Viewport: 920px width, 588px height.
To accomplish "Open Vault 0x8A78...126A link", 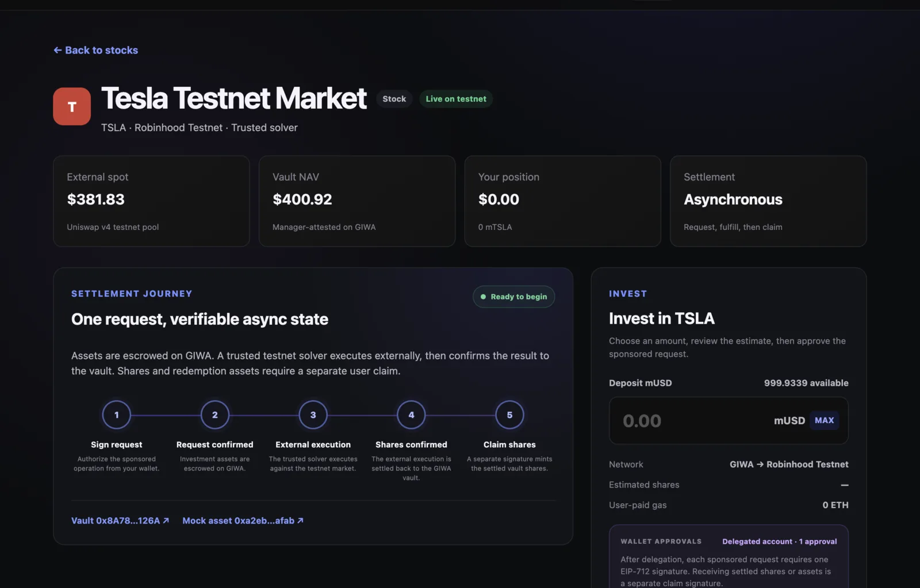I will [x=120, y=521].
